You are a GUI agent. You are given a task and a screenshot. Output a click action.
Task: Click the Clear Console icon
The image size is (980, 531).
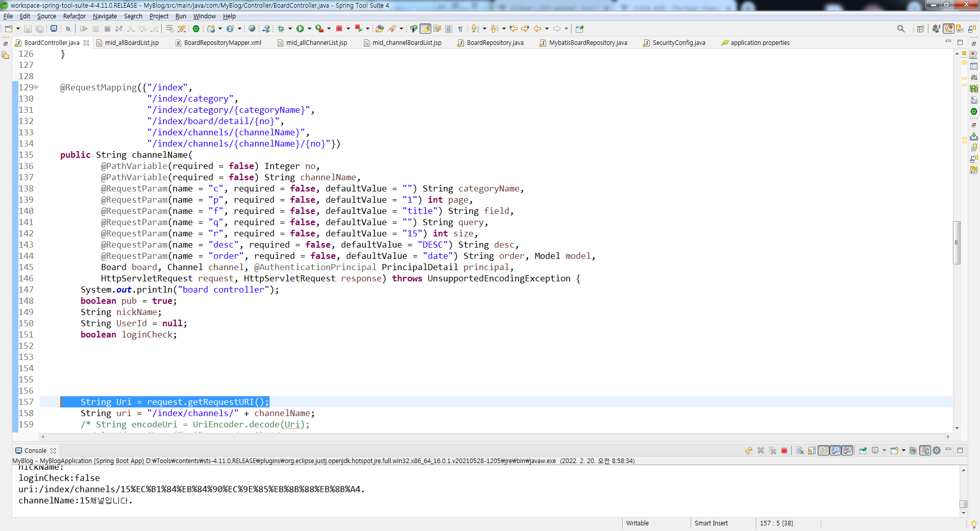click(800, 450)
